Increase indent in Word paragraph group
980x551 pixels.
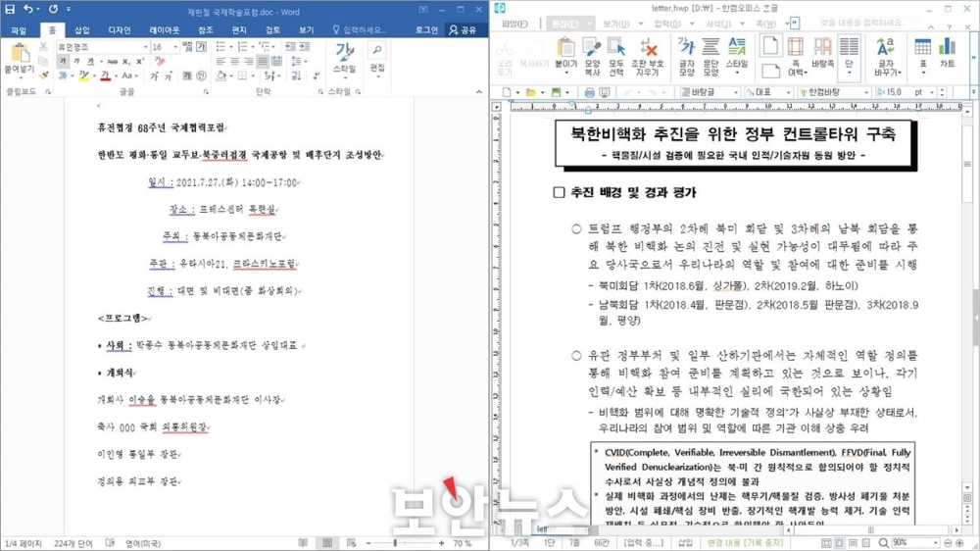[305, 47]
